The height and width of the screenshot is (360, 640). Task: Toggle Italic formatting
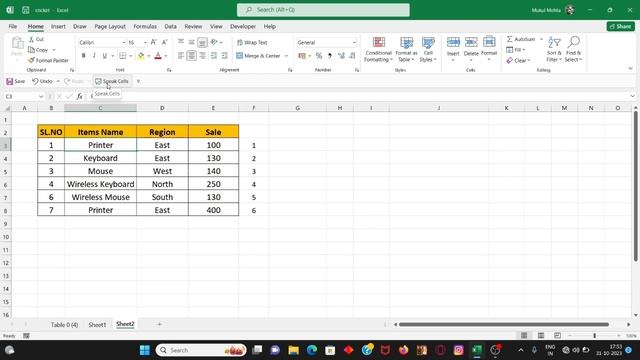click(94, 56)
